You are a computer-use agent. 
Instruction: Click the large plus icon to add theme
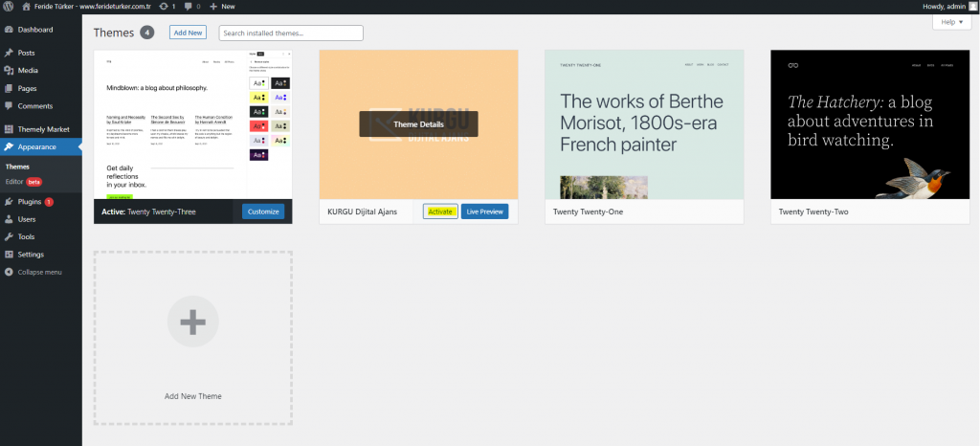[193, 322]
